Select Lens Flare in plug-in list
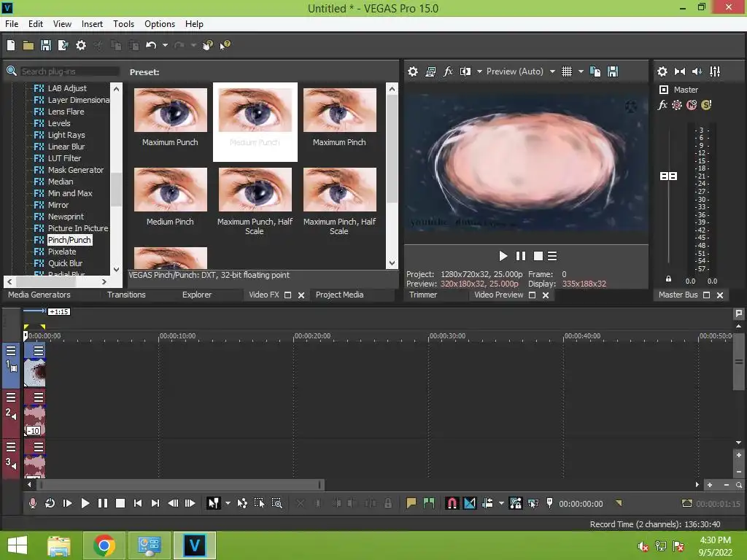The width and height of the screenshot is (747, 560). click(66, 112)
